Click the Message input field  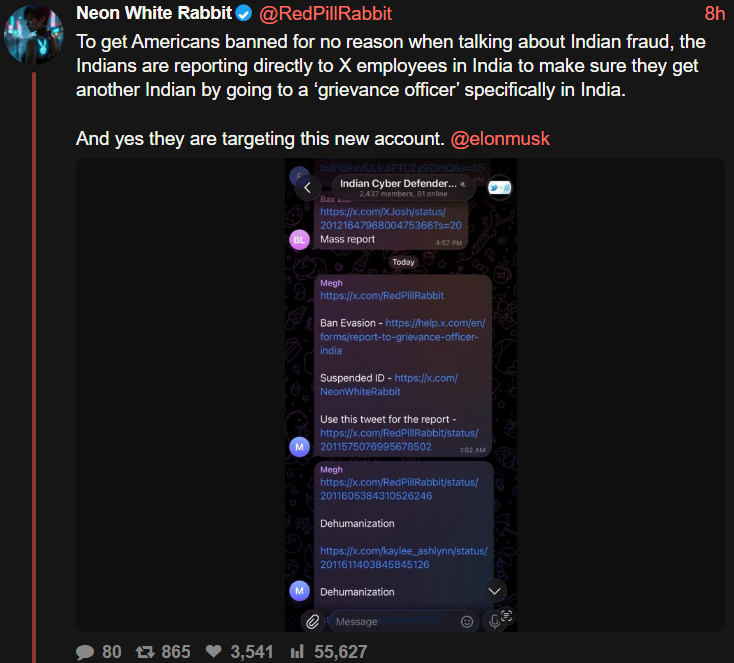point(395,621)
